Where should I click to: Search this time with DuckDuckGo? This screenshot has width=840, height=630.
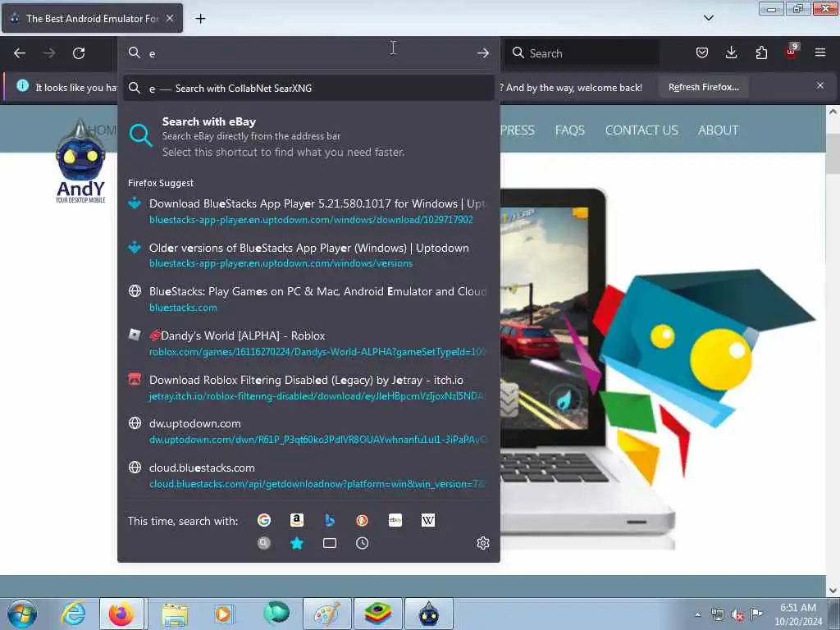coord(362,520)
